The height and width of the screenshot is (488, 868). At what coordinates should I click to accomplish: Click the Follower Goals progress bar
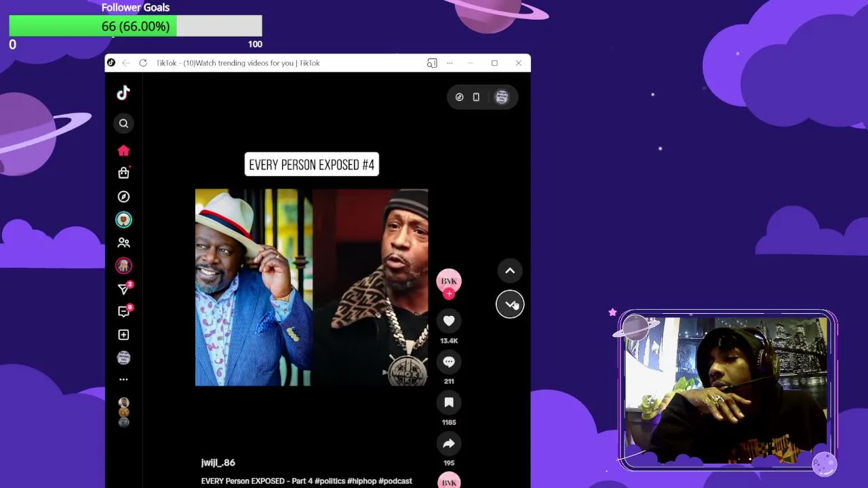pyautogui.click(x=136, y=26)
